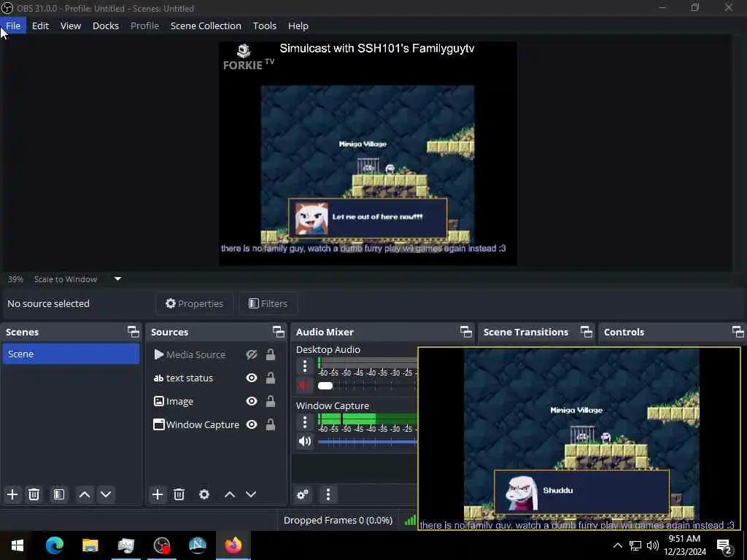747x560 pixels.
Task: Toggle lock on Media Source
Action: coord(270,355)
